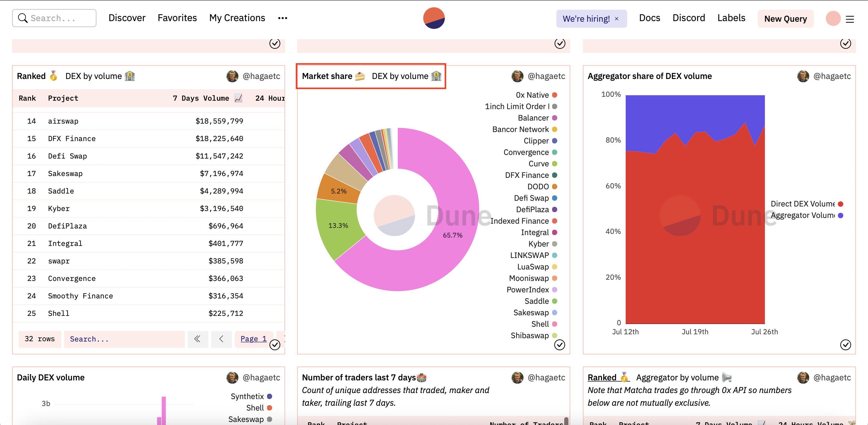The width and height of the screenshot is (868, 425).
Task: Click the Dune logo in header
Action: click(x=434, y=18)
